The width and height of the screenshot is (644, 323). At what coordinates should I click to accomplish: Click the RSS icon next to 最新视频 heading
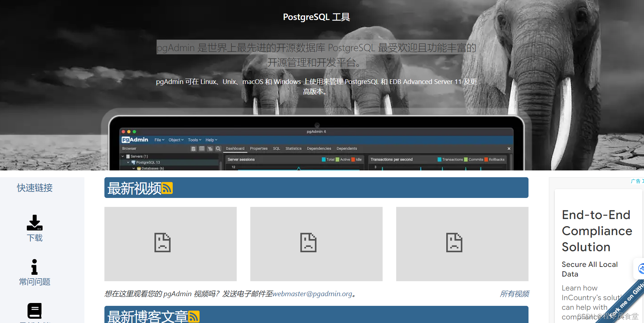[168, 188]
